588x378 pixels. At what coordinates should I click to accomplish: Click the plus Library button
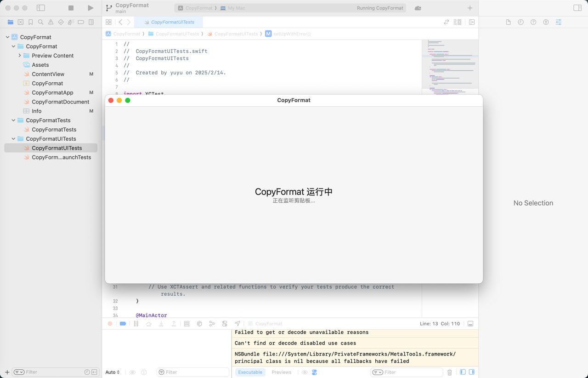[x=470, y=8]
